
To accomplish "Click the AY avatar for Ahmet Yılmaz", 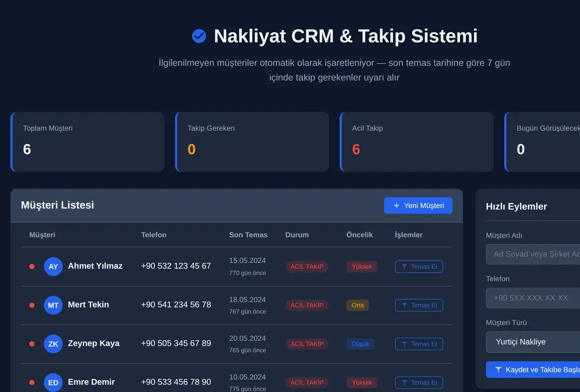I will tap(53, 266).
